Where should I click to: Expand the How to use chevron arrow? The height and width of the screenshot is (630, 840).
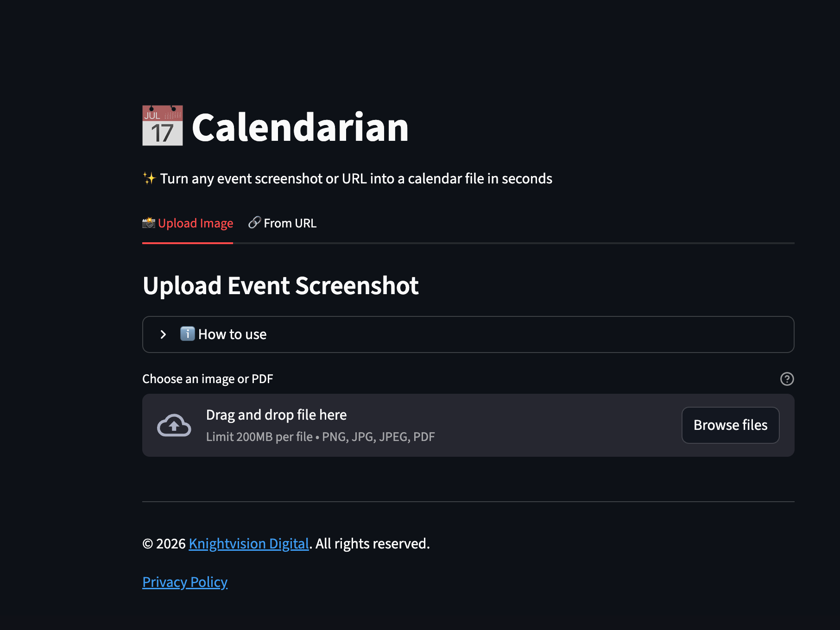tap(163, 334)
